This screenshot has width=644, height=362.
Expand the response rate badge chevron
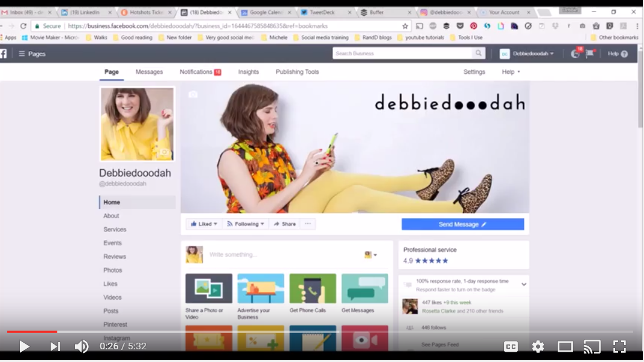[524, 284]
